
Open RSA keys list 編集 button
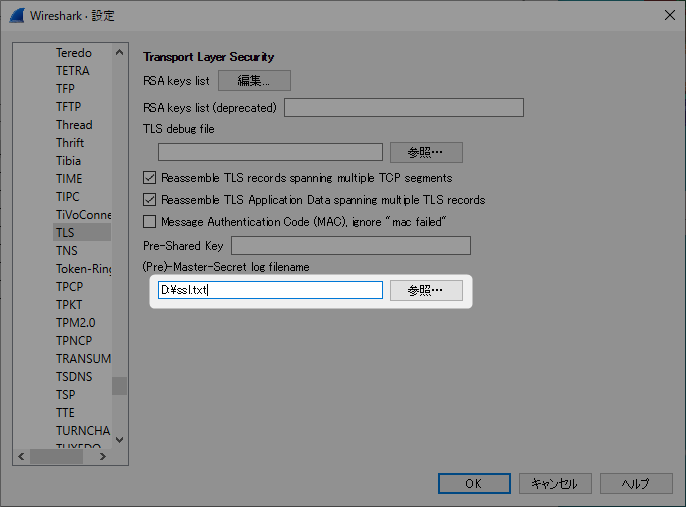pyautogui.click(x=254, y=80)
